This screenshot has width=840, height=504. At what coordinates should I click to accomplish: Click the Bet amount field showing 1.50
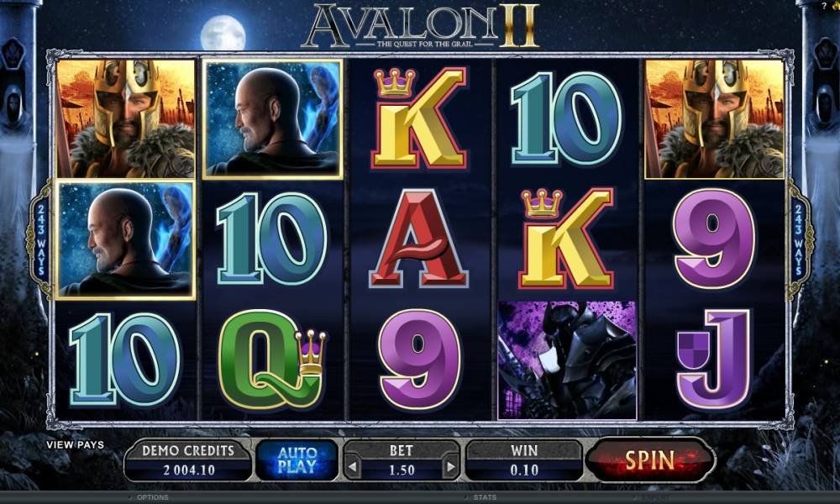(402, 470)
